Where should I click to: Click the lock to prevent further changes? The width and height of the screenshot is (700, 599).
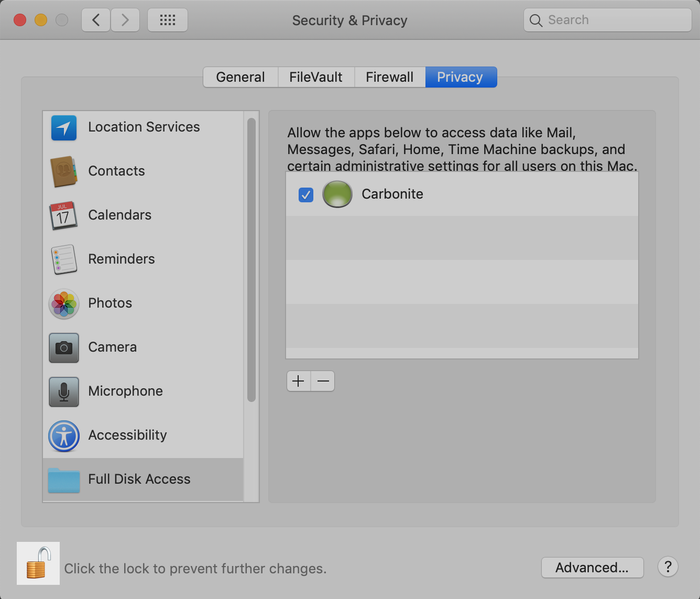pyautogui.click(x=38, y=563)
